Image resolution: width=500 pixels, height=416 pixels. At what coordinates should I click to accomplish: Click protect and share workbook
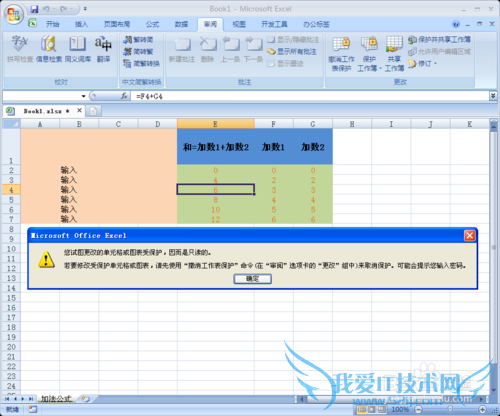tap(439, 40)
